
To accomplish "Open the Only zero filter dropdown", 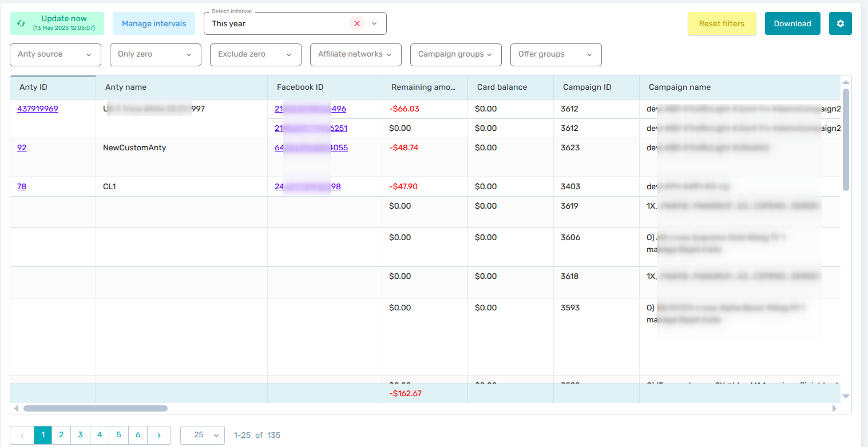I will [156, 54].
